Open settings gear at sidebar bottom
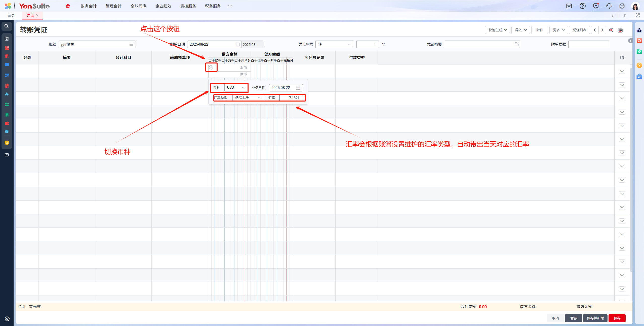 [x=7, y=319]
